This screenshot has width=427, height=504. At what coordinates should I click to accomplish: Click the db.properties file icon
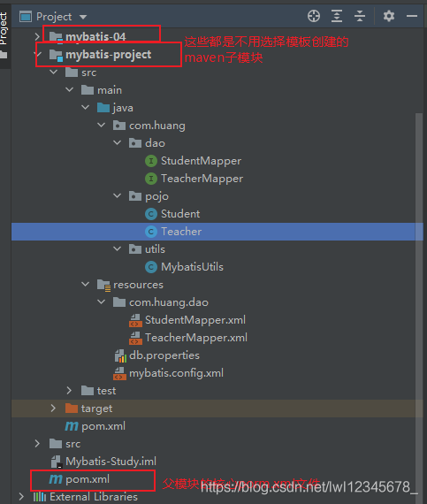tap(120, 355)
